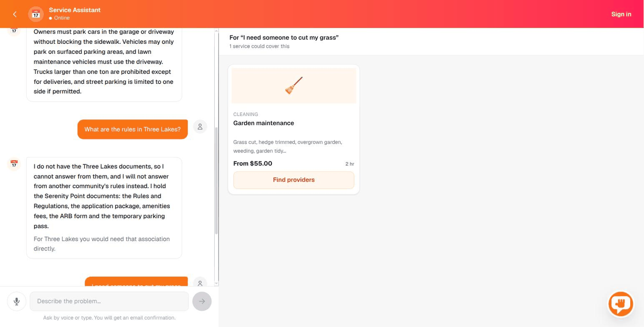Screen dimensions: 644x327
Task: Activate the microphone voice input button
Action: click(17, 301)
